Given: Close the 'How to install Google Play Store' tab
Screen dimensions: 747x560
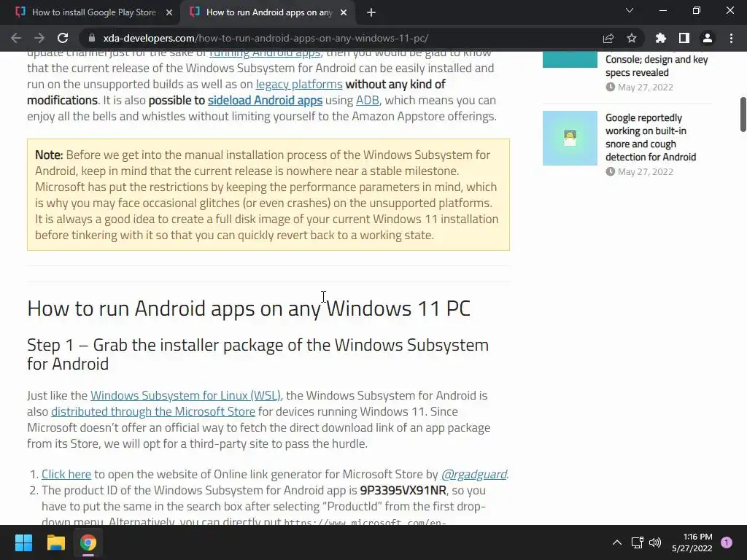Looking at the screenshot, I should click(x=169, y=12).
